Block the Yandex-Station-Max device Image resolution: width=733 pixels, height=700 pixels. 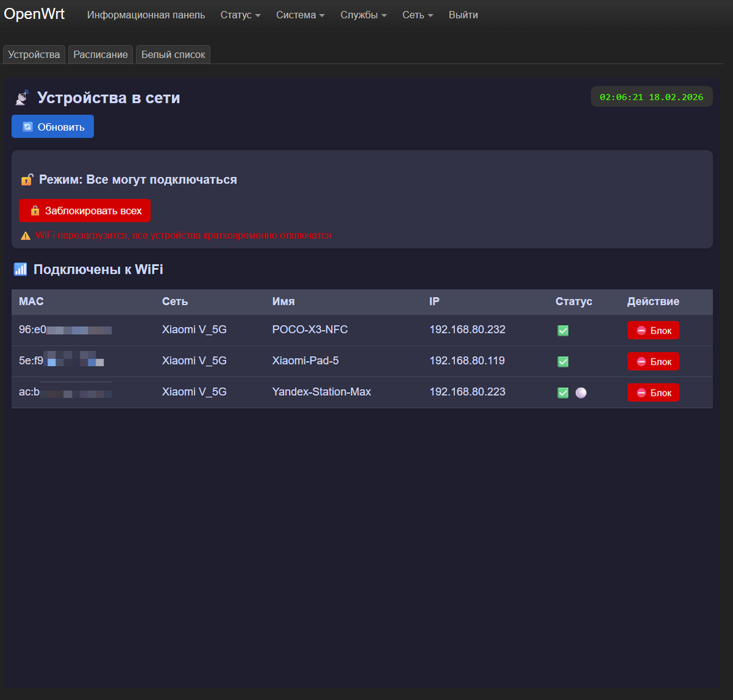(653, 393)
